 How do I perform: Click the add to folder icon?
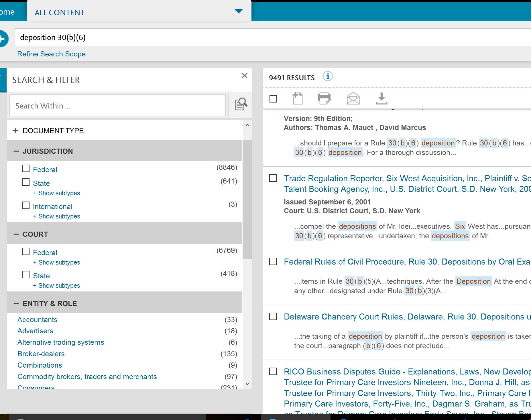297,98
